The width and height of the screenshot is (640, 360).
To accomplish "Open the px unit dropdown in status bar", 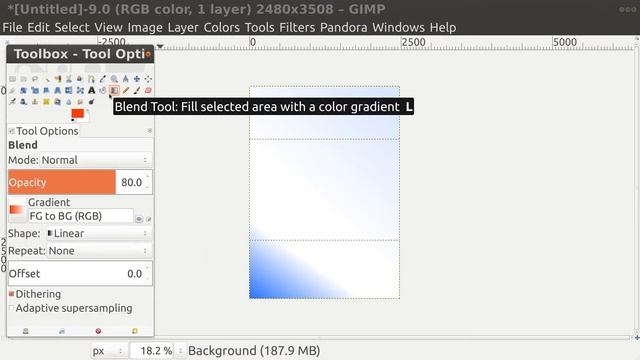I will (x=108, y=351).
